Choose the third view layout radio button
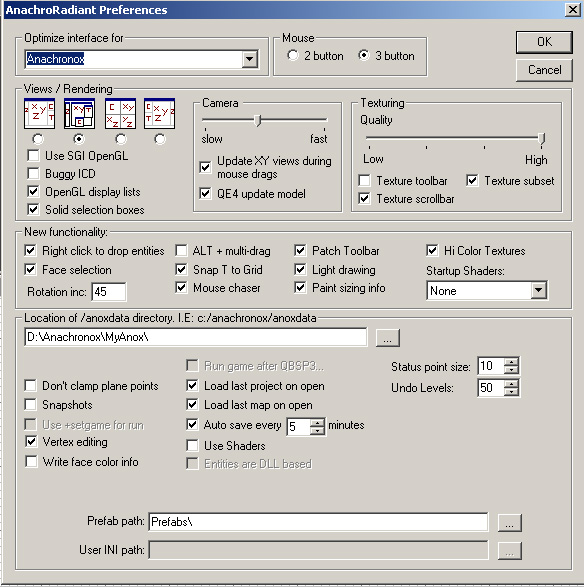The width and height of the screenshot is (584, 587). (x=121, y=139)
